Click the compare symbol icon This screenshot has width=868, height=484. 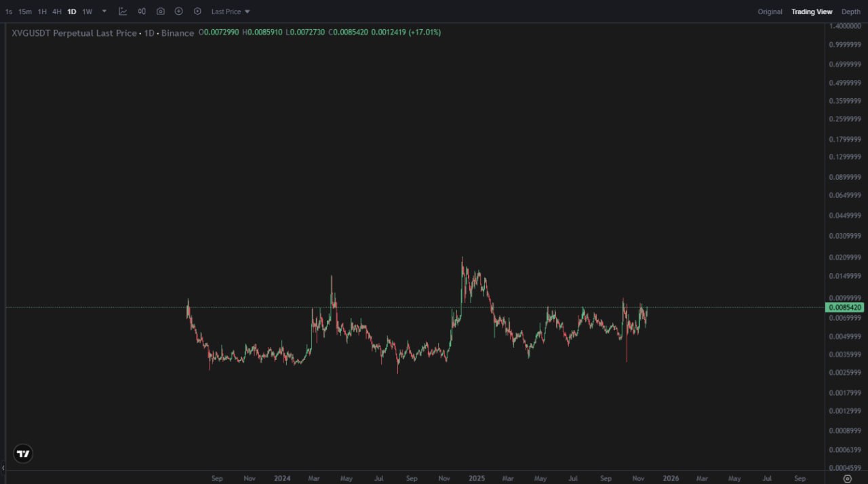coord(142,12)
